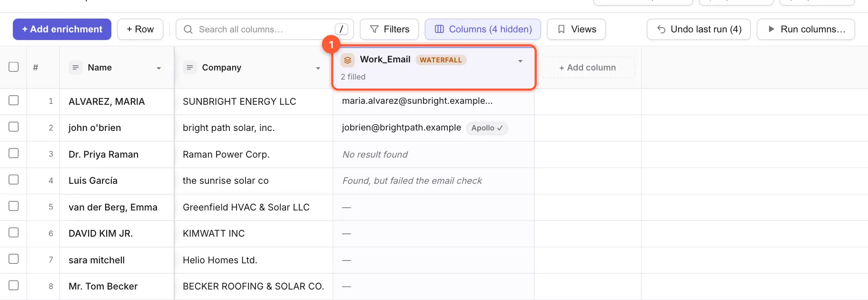Click SUNBRIGHT ENERGY LLC company cell
This screenshot has height=300, width=868.
coord(254,101)
